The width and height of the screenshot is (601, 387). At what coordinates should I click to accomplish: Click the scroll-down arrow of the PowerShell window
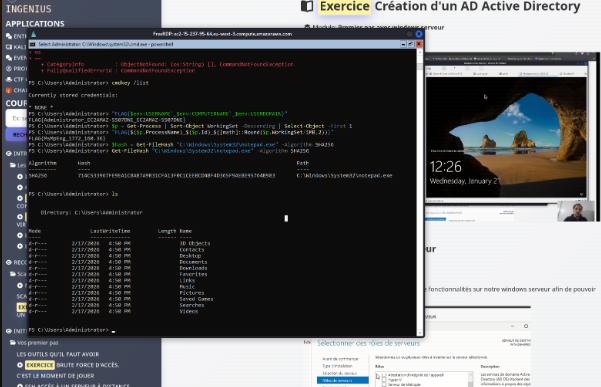420,333
